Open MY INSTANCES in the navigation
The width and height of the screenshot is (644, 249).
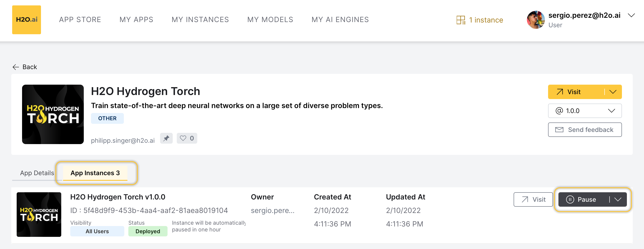[200, 20]
